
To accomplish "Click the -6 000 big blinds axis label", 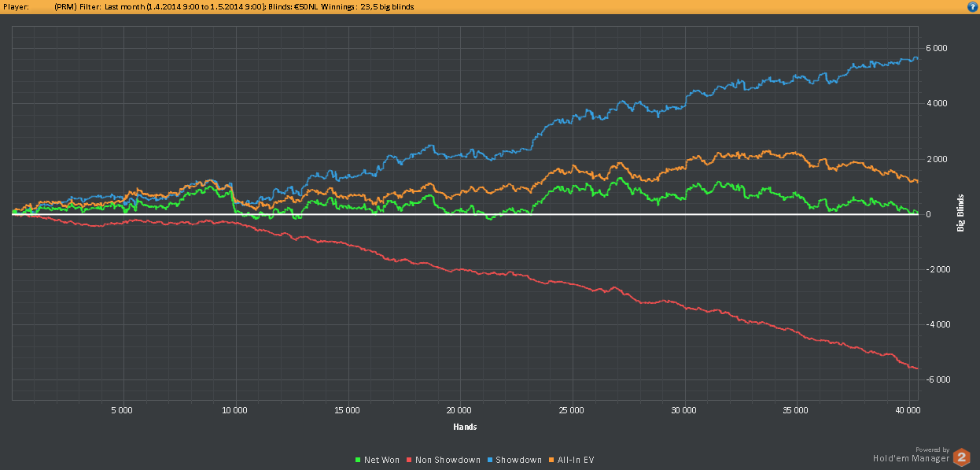I will pos(936,380).
